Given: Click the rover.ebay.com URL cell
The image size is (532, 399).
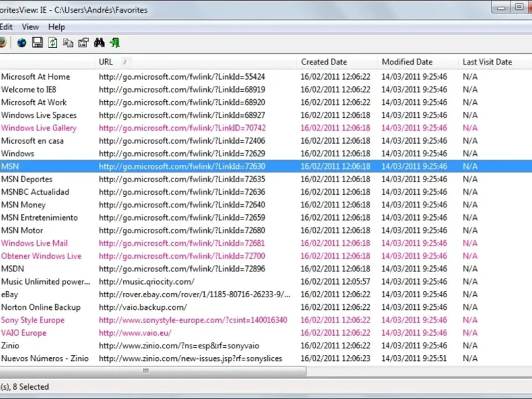Looking at the screenshot, I should click(x=194, y=295).
